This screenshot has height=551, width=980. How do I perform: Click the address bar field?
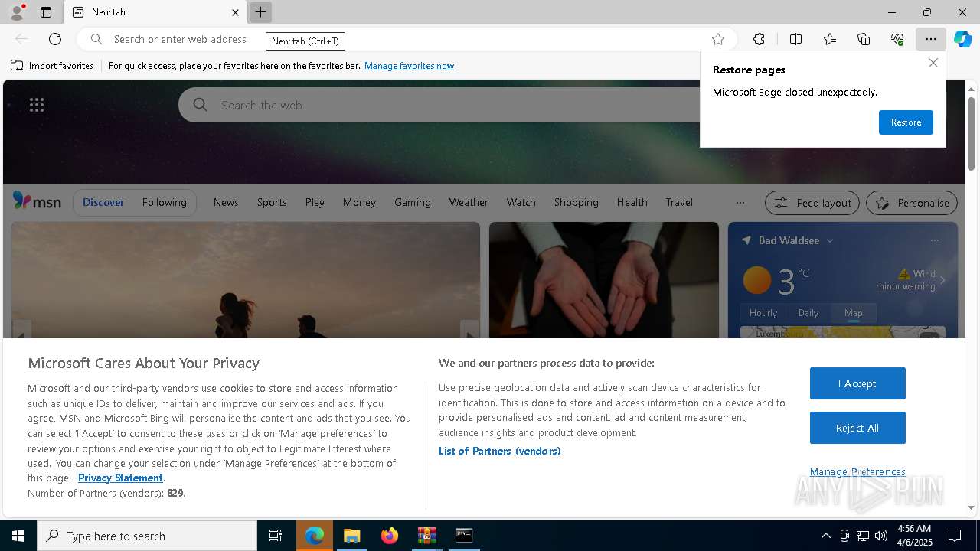coord(406,39)
